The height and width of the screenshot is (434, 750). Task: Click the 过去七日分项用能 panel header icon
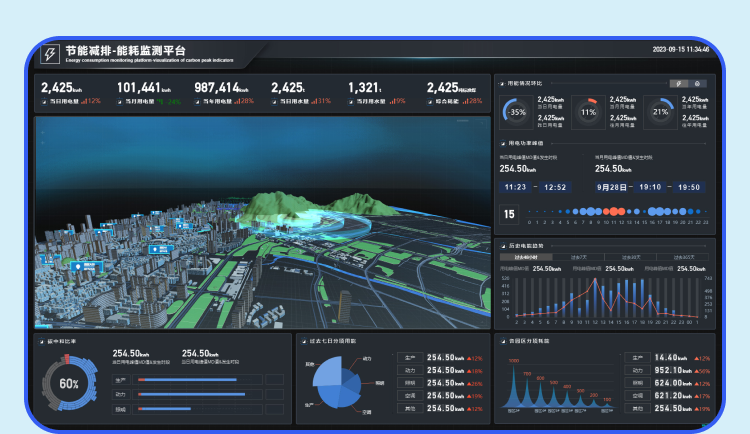[x=304, y=340]
